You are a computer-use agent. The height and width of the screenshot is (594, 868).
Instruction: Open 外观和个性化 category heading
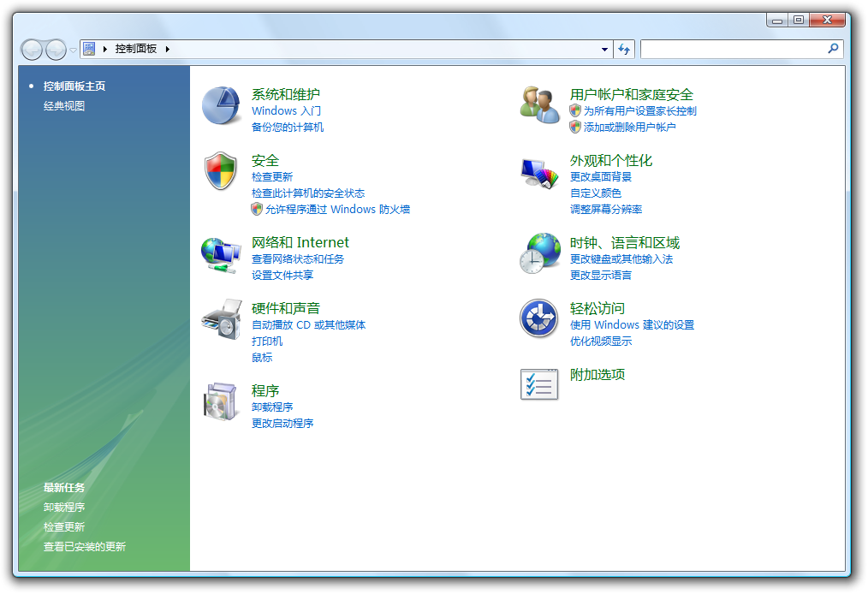(x=611, y=161)
